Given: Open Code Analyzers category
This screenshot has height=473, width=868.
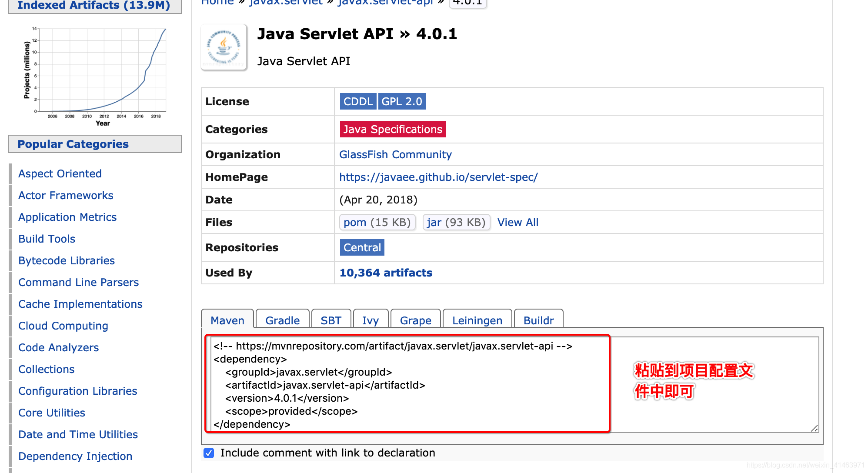Looking at the screenshot, I should (59, 347).
